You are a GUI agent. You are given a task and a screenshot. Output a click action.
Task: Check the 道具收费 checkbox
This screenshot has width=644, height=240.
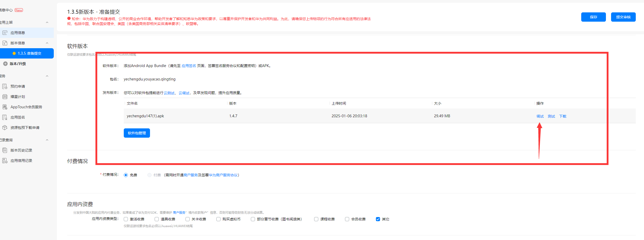click(157, 219)
